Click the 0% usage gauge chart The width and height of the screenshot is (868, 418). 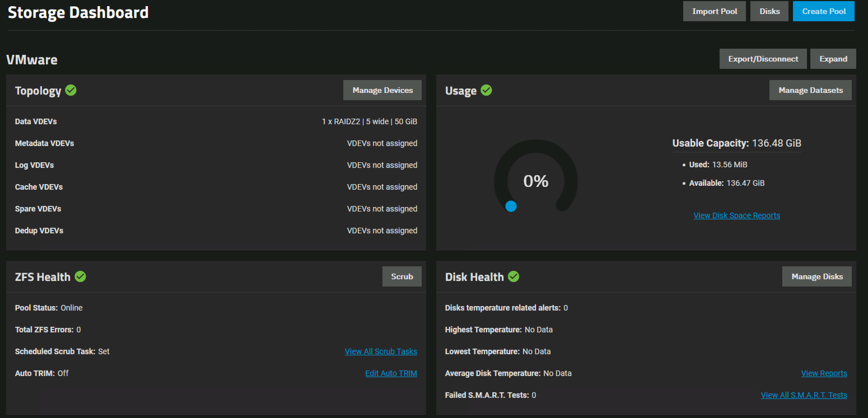[x=536, y=181]
